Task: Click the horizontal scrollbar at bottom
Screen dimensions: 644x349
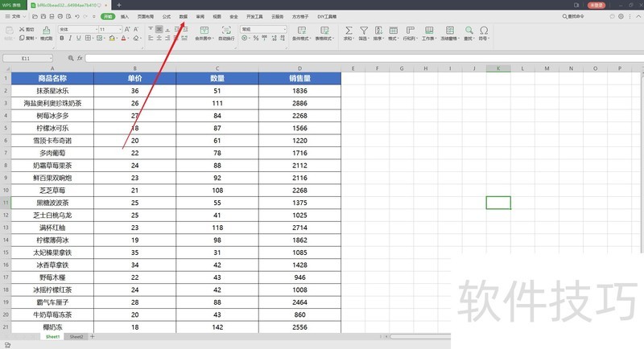Action: 419,337
